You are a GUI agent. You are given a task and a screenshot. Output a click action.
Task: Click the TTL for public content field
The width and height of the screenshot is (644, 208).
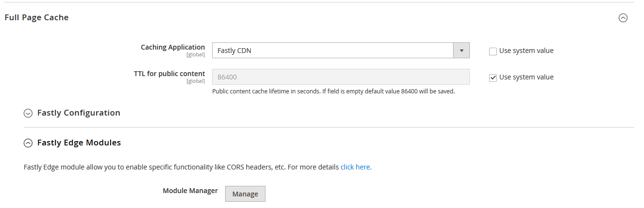click(x=341, y=77)
